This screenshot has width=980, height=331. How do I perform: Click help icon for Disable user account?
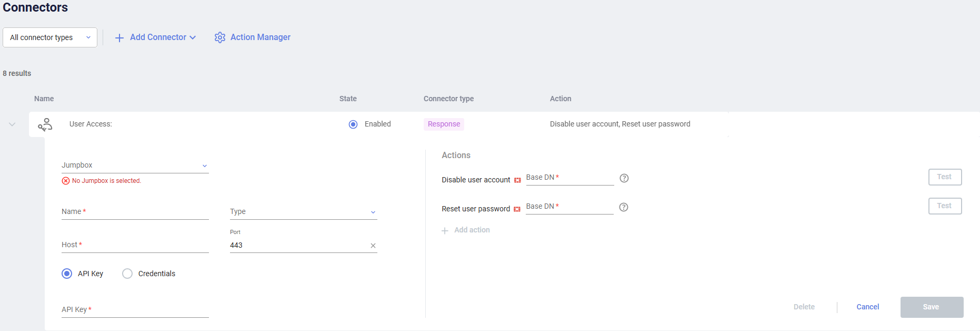pyautogui.click(x=624, y=178)
